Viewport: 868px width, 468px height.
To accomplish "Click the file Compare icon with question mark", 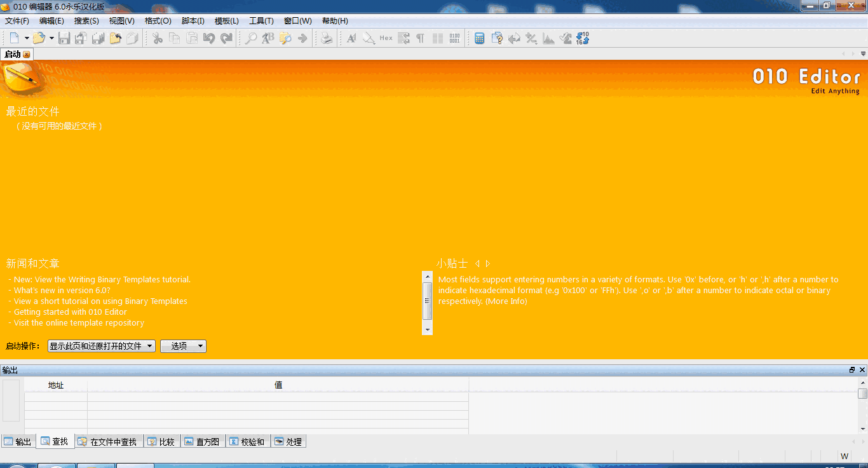I will (x=497, y=38).
